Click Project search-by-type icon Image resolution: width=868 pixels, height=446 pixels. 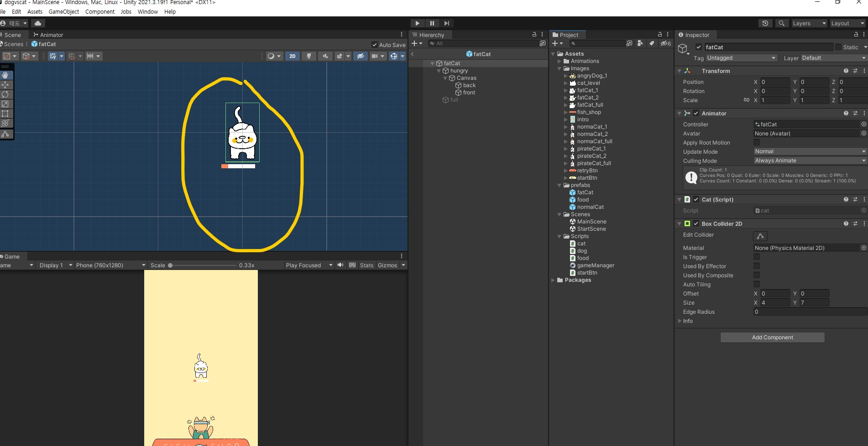pyautogui.click(x=640, y=43)
